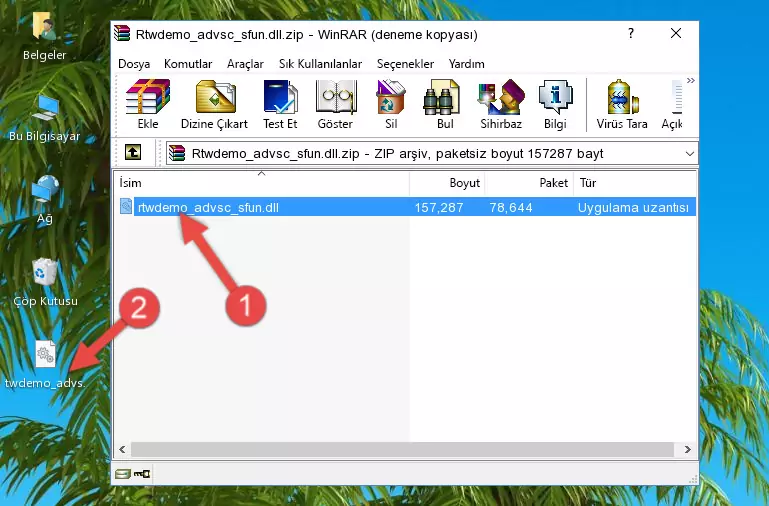Open the archive path dropdown

tap(690, 154)
